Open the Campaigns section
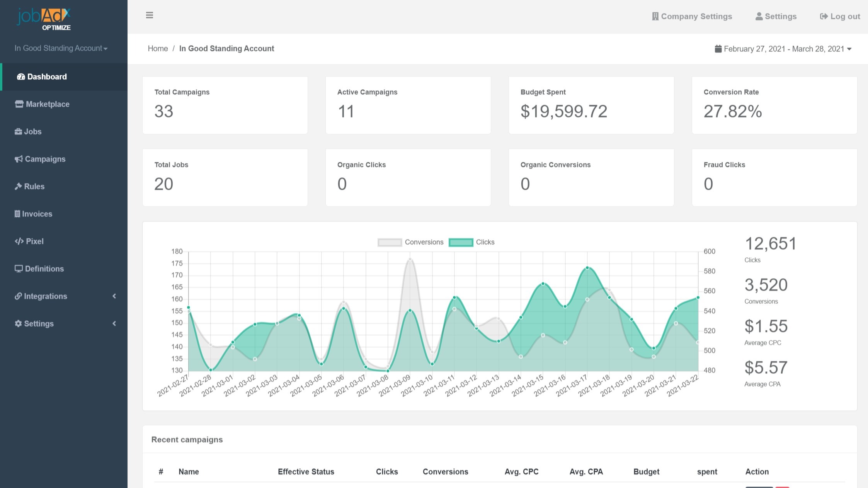 pyautogui.click(x=45, y=158)
